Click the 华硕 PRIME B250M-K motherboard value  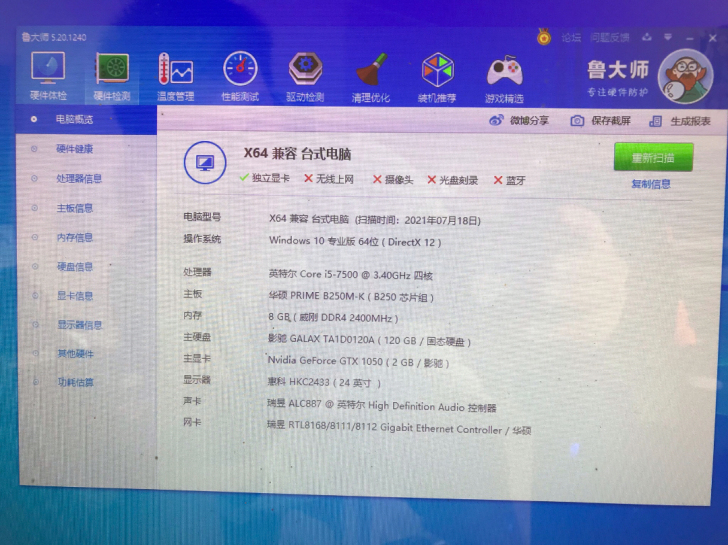coord(351,296)
